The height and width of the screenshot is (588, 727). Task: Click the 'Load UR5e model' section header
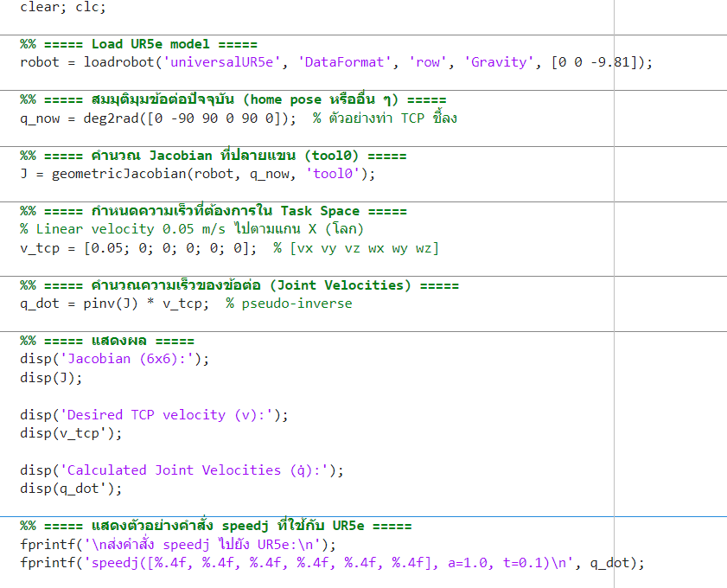138,44
